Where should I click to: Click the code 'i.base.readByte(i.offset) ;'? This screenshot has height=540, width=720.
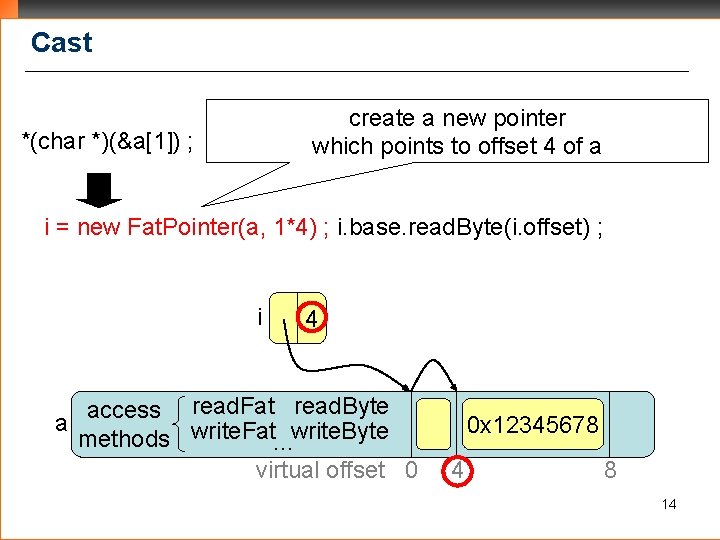[x=470, y=227]
